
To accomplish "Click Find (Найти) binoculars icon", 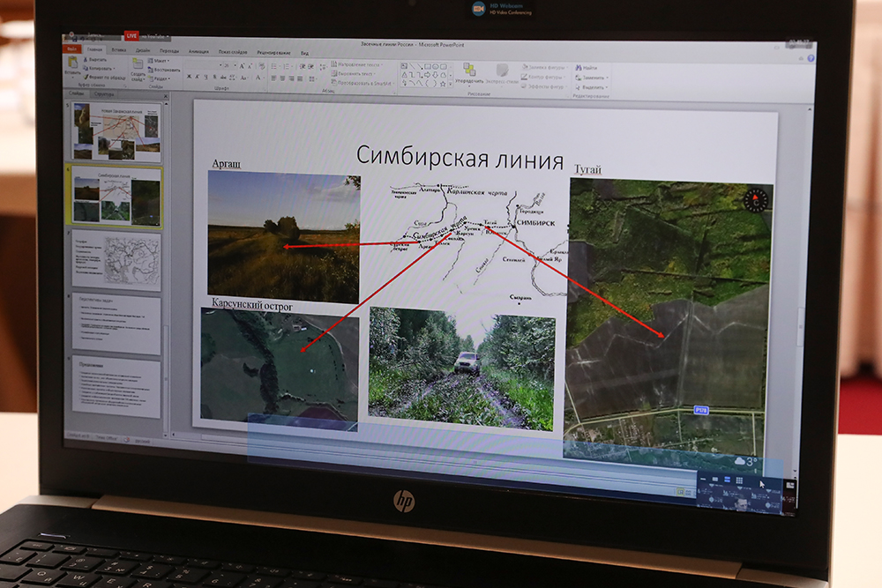I will (579, 68).
